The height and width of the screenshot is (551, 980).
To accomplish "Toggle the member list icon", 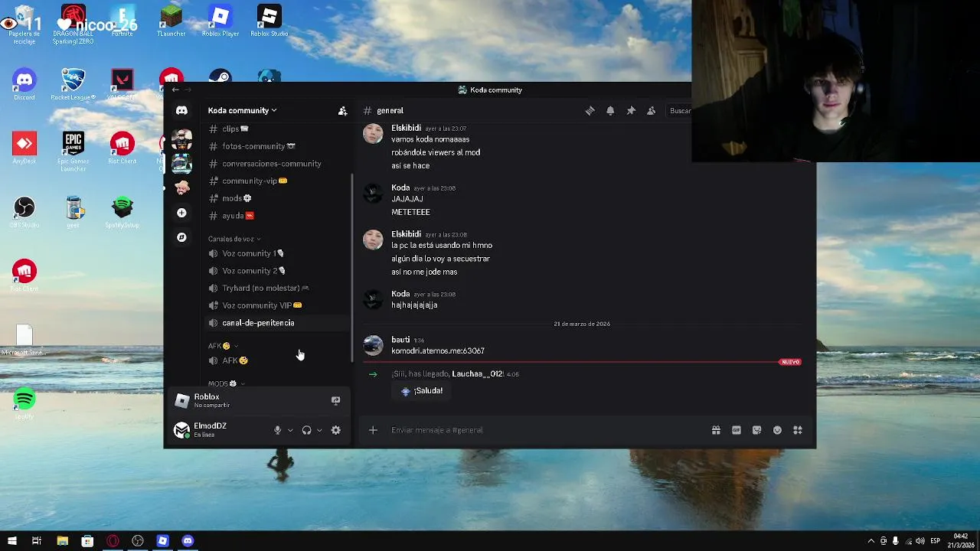I will [x=651, y=110].
